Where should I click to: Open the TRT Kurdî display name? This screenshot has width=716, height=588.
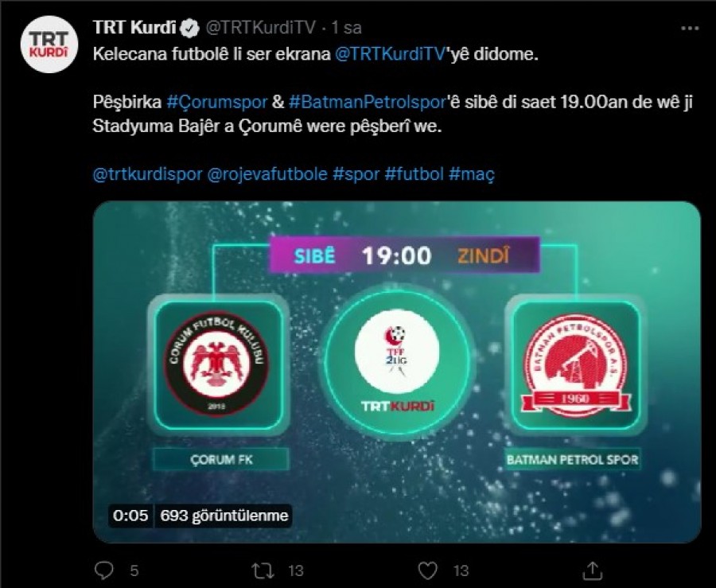tap(134, 27)
